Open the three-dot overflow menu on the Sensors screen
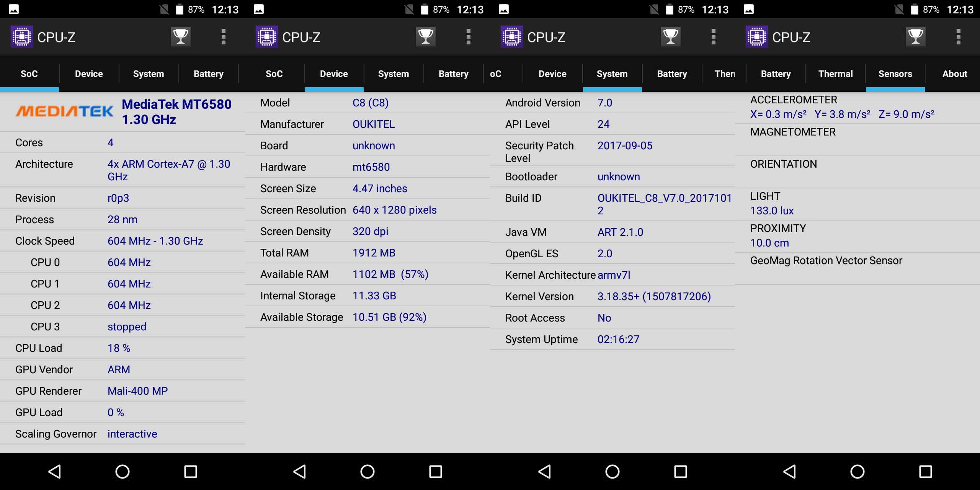 [959, 37]
